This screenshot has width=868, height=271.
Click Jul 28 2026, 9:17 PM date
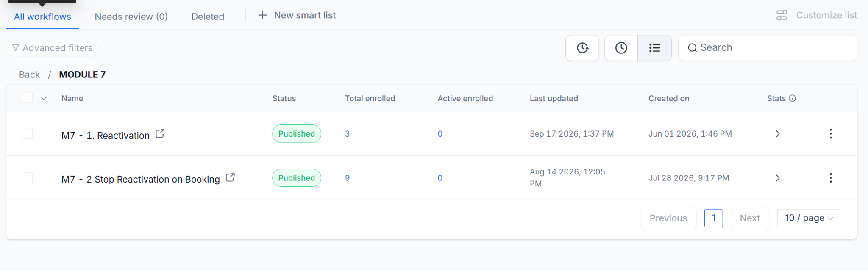tap(689, 178)
